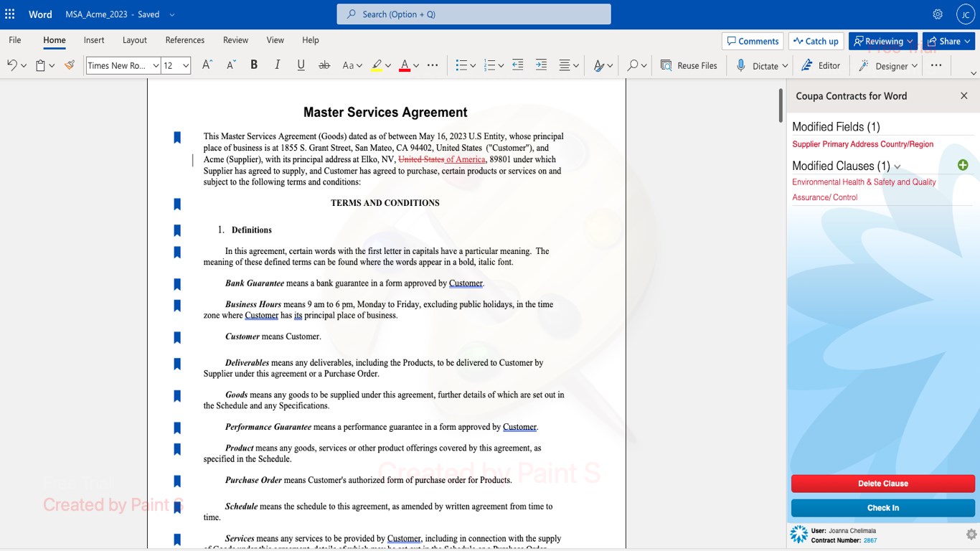Close the Coupa Contracts panel
The width and height of the screenshot is (980, 551).
964,95
